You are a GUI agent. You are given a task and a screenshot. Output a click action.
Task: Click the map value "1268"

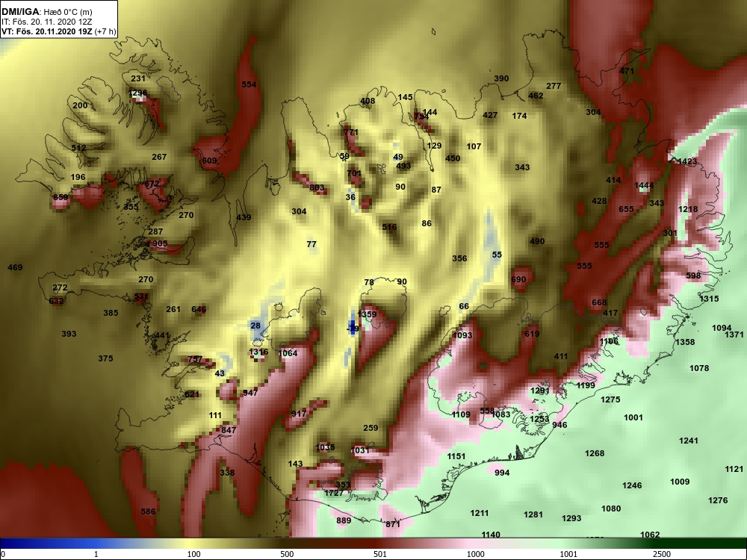tap(595, 454)
